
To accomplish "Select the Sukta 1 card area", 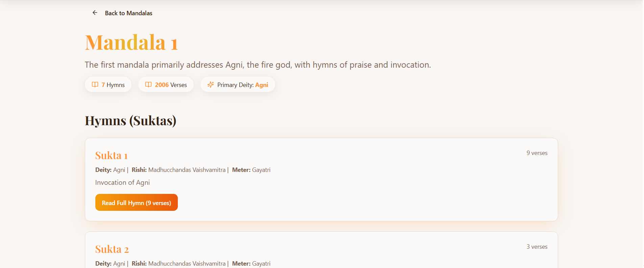I will 321,179.
